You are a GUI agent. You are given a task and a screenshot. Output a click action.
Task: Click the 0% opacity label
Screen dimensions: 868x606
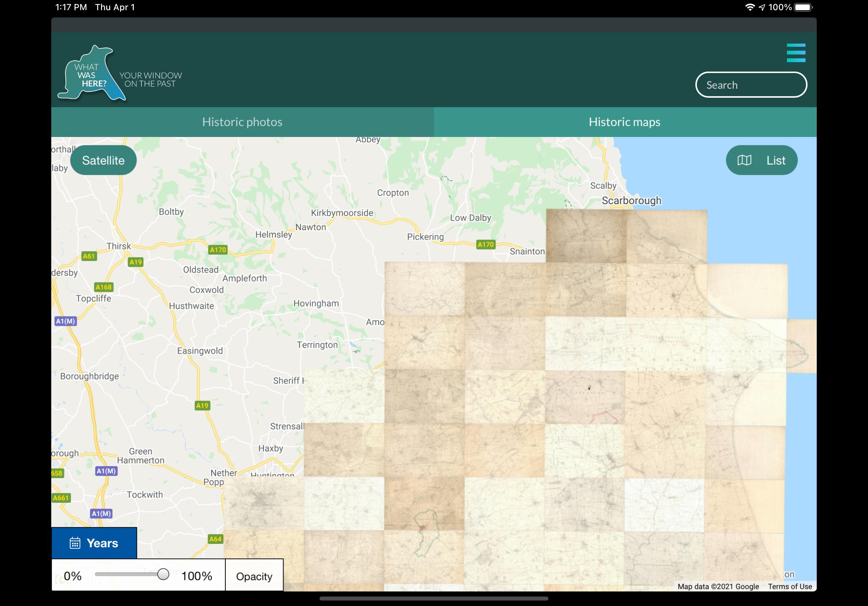point(73,576)
